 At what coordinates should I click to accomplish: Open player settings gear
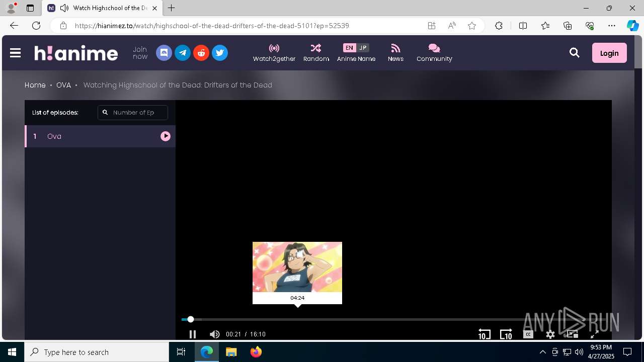coord(550,334)
